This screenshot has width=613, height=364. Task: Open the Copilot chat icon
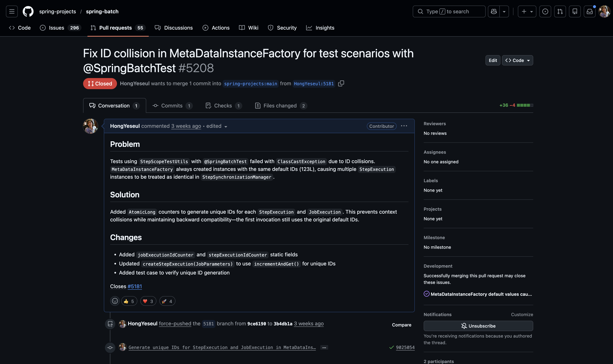[x=494, y=11]
